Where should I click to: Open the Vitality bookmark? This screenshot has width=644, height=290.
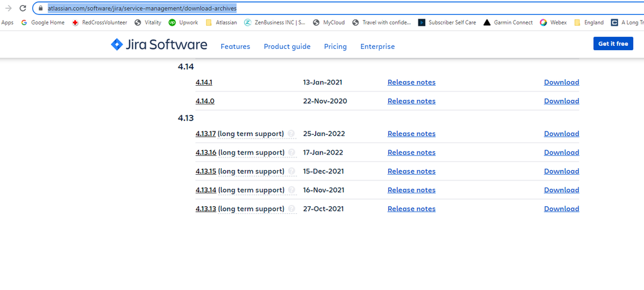(x=148, y=23)
